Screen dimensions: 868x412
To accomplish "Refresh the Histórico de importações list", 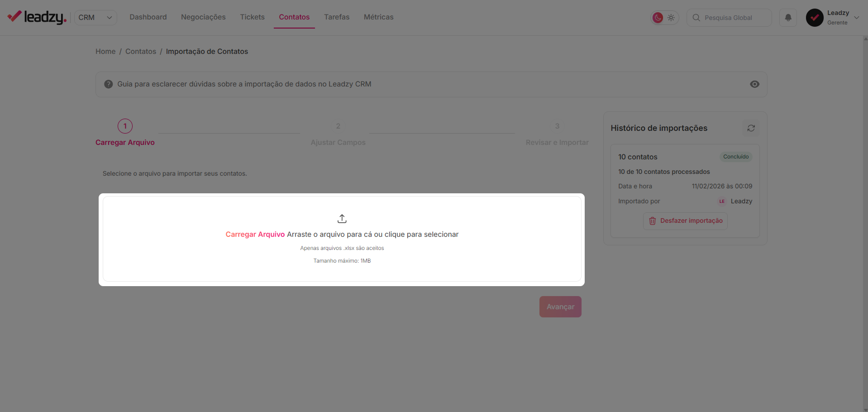I will 751,128.
